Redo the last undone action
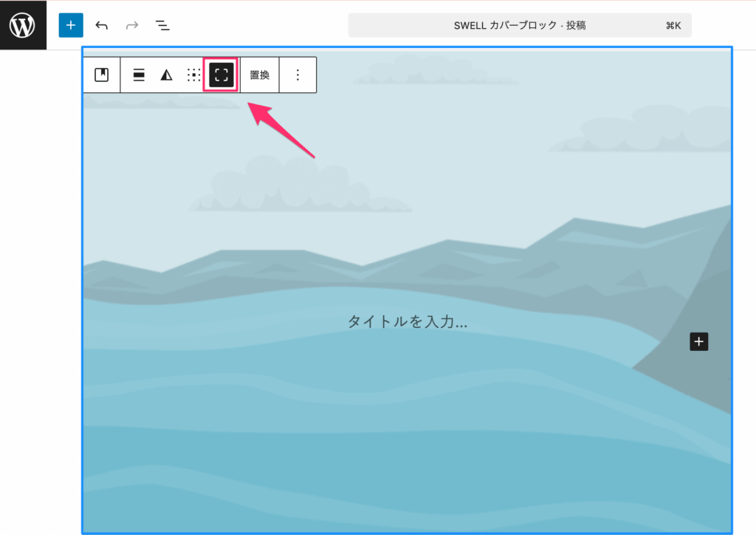The width and height of the screenshot is (756, 535). [x=131, y=24]
